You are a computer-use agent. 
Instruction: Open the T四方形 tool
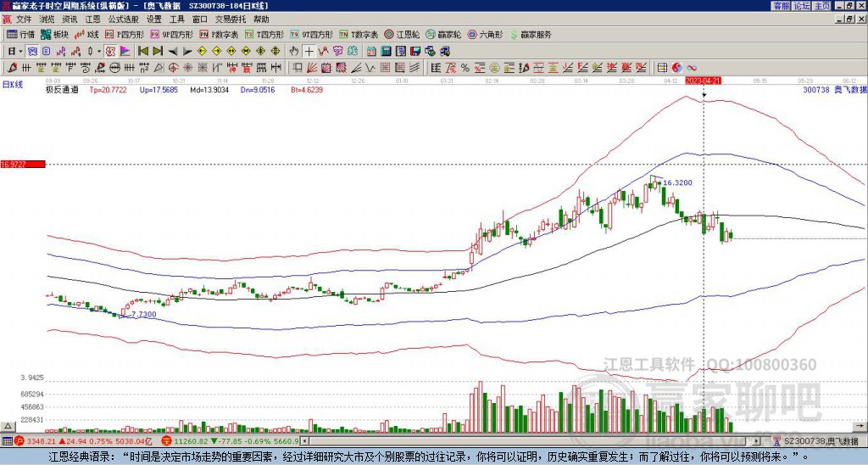coord(264,34)
